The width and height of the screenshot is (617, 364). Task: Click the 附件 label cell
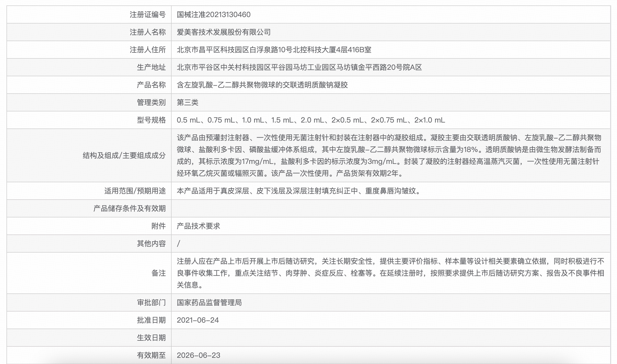point(158,226)
